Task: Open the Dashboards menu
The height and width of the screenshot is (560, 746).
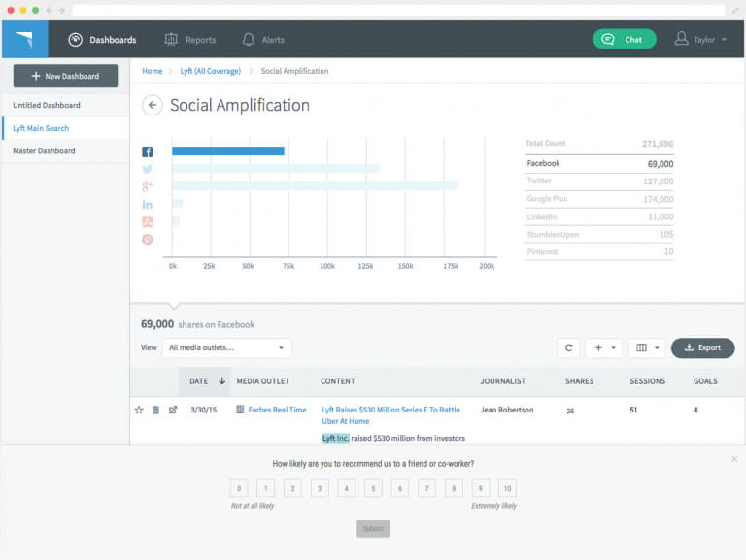Action: click(x=102, y=40)
